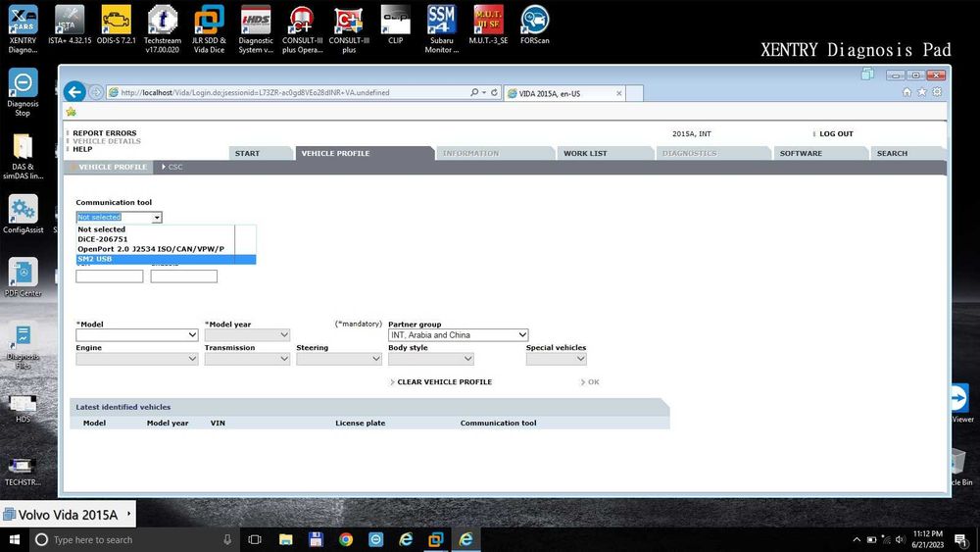Open browser Tools gear icon
Screen dimensions: 980x552
[x=937, y=92]
